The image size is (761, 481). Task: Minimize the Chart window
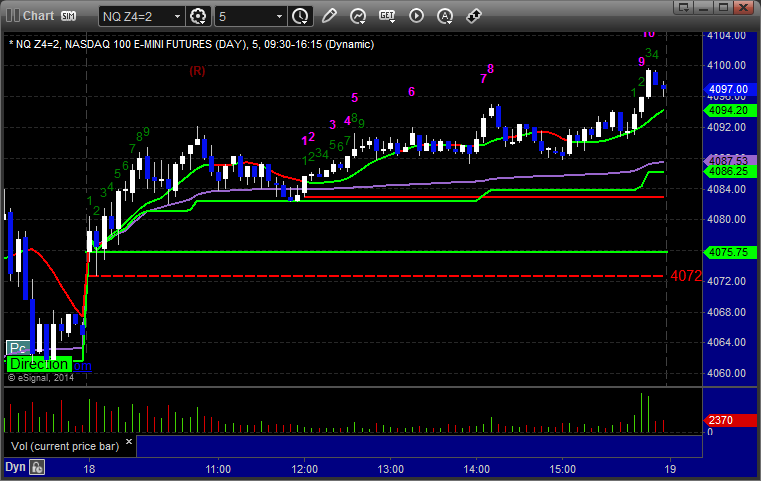pyautogui.click(x=704, y=7)
